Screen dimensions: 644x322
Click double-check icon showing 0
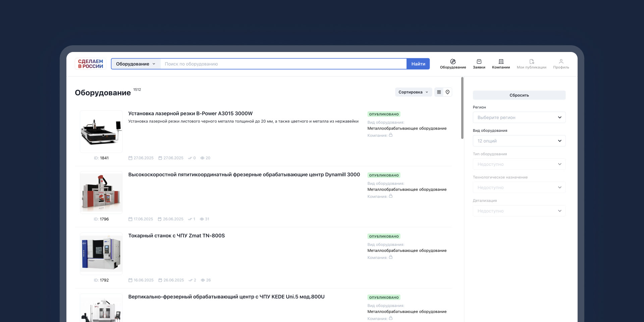(x=190, y=158)
